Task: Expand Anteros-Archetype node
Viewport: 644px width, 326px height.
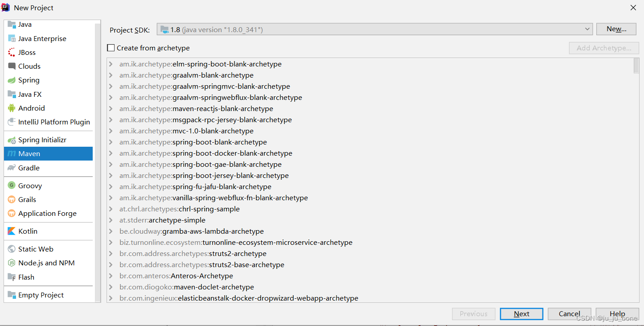Action: [111, 276]
